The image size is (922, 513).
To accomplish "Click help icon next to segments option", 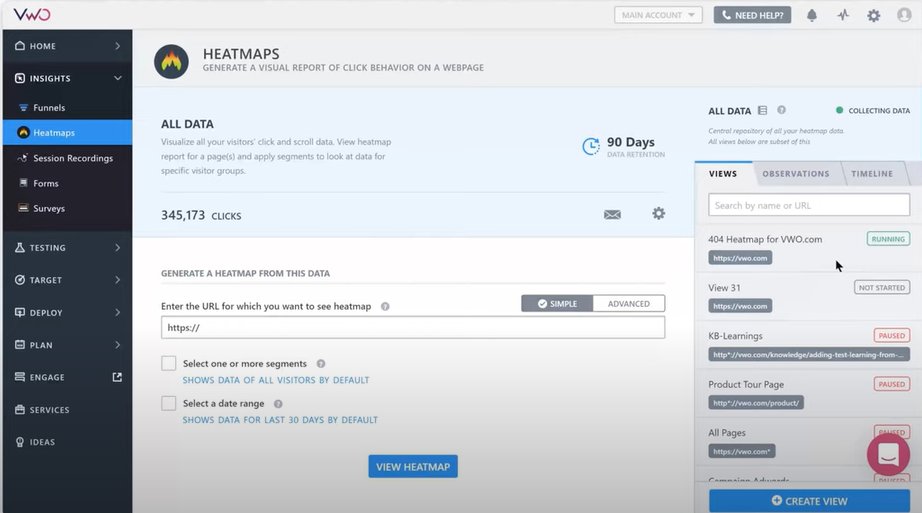I will tap(321, 364).
